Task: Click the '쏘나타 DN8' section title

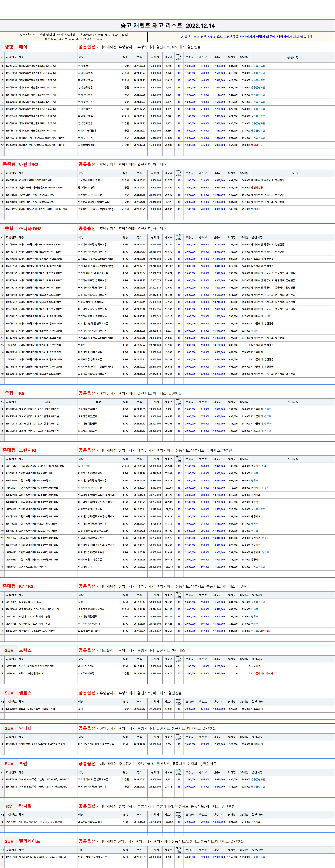Action: [x=30, y=228]
